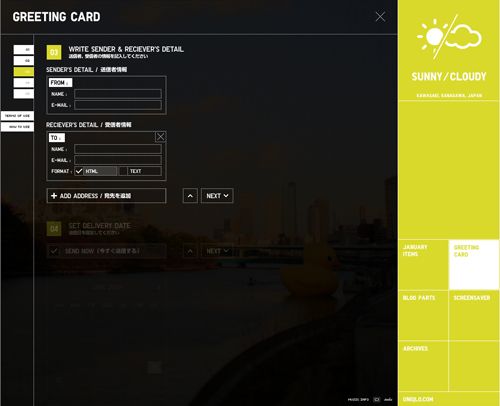Viewport: 500px width, 406px height.
Task: Toggle Send Now checkbox
Action: [54, 251]
